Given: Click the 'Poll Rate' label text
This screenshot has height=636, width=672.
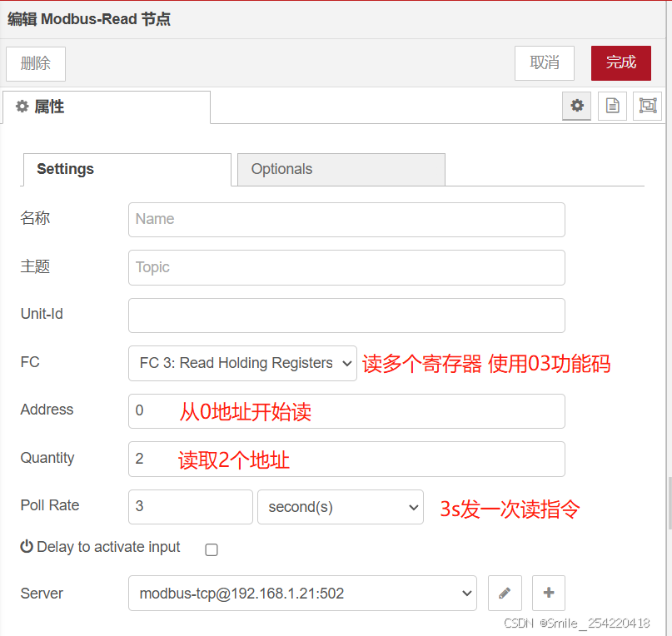Looking at the screenshot, I should click(x=50, y=505).
